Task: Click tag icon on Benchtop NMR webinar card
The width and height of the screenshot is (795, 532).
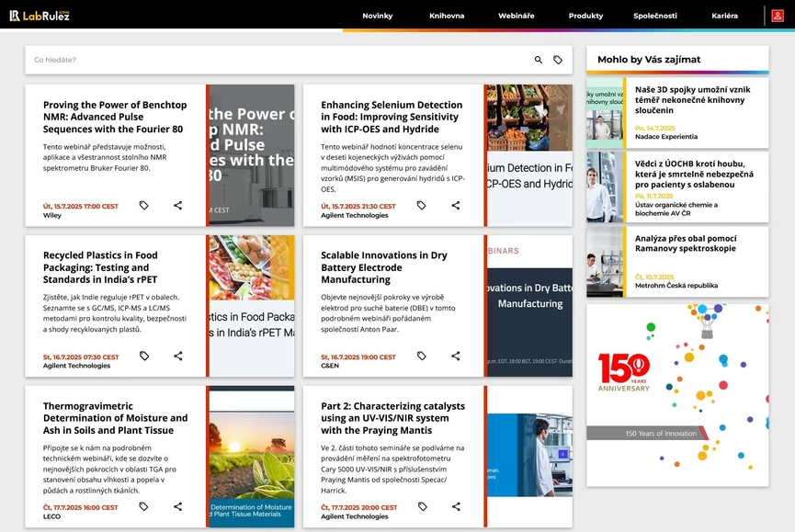Action: (x=144, y=205)
